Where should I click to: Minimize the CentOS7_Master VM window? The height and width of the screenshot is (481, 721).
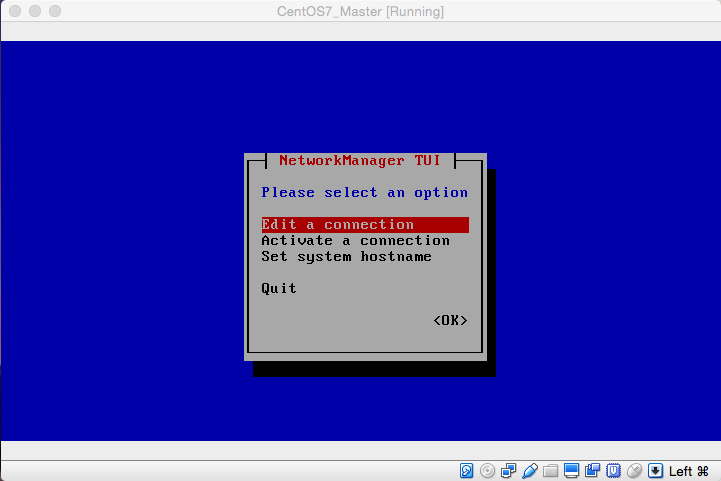(35, 11)
